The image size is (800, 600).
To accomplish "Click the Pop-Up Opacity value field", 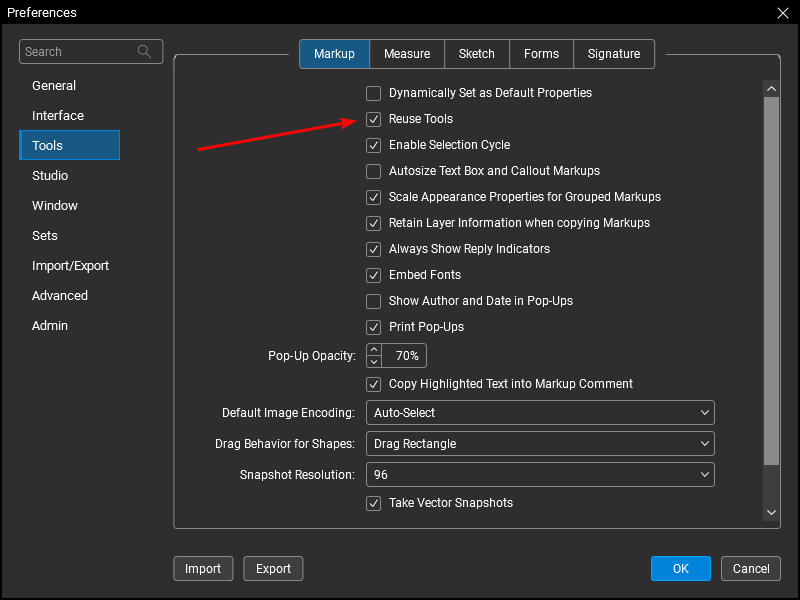I will click(x=405, y=356).
